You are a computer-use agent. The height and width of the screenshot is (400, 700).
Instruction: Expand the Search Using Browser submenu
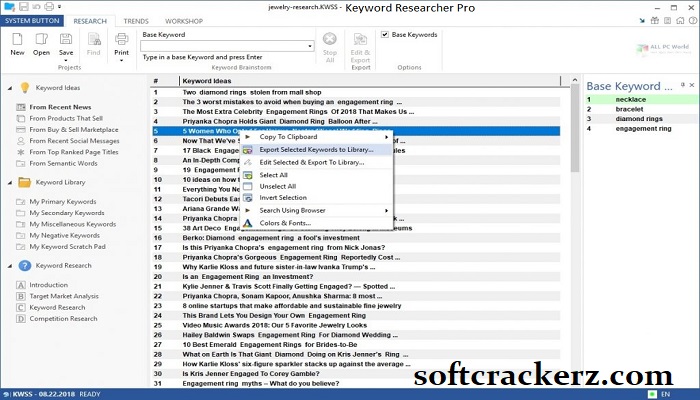tap(386, 210)
